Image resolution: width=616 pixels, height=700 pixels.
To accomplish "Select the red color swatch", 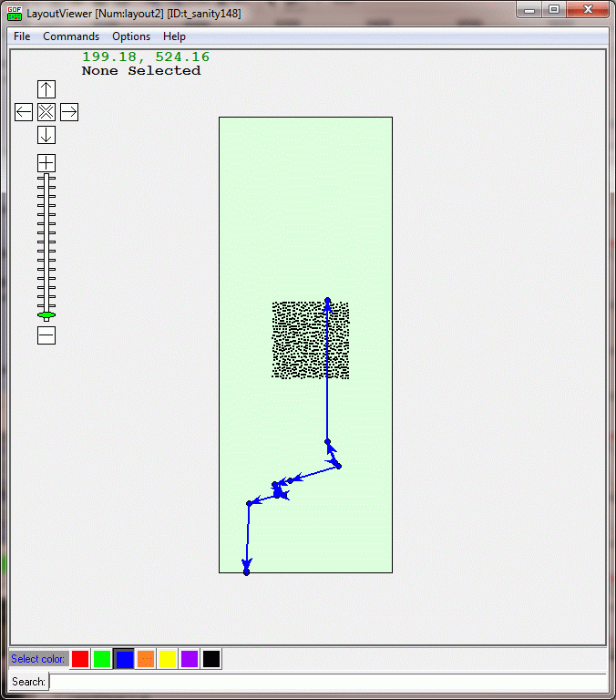I will click(80, 659).
